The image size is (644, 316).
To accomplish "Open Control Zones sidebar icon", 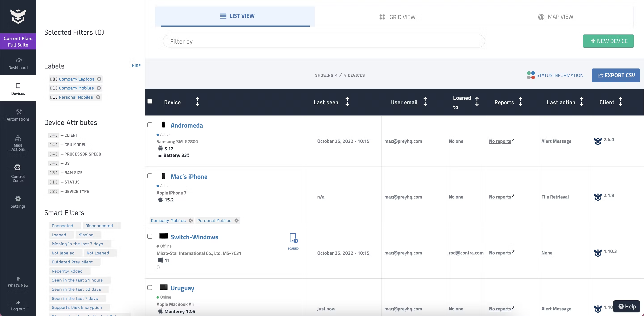I will coord(17,167).
